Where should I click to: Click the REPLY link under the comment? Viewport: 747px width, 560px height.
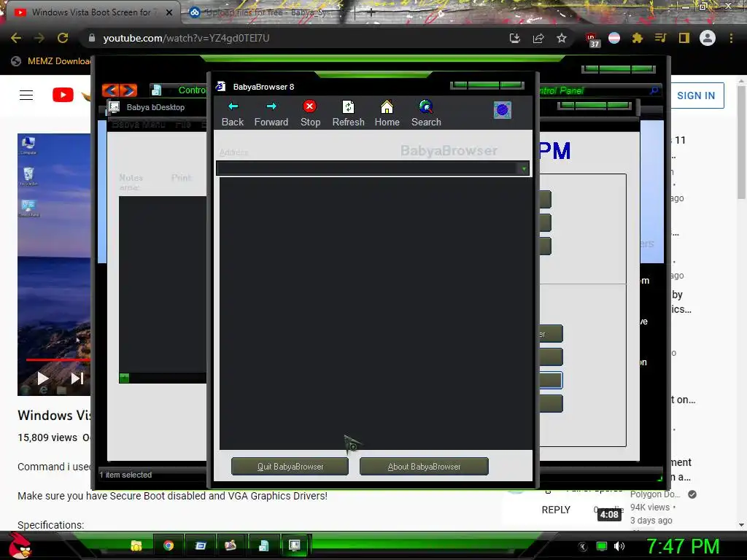[556, 510]
